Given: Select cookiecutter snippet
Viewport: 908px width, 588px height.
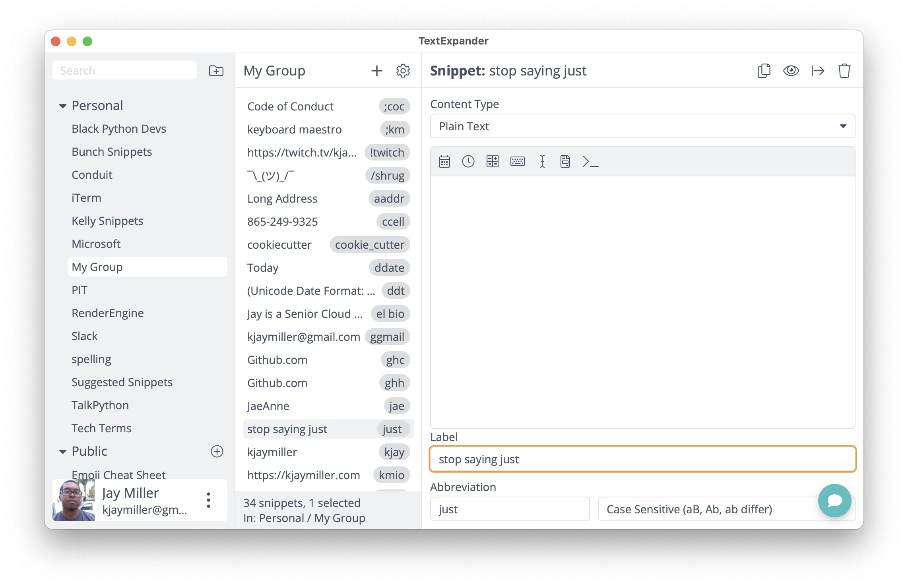Looking at the screenshot, I should coord(328,245).
